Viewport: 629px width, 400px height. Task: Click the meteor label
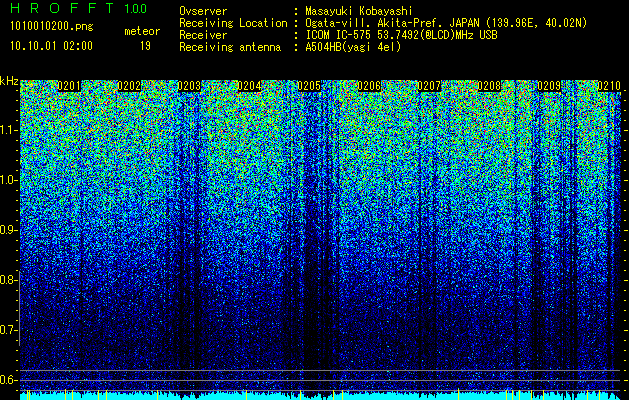[142, 31]
